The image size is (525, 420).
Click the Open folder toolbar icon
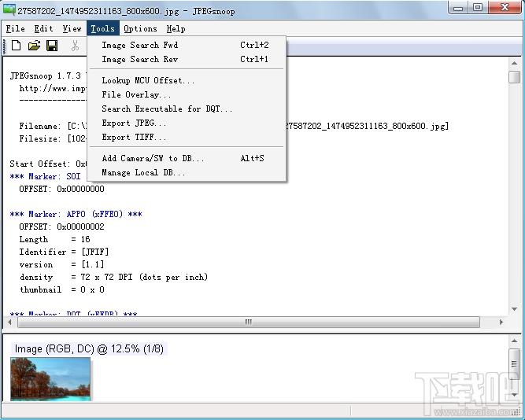point(34,45)
